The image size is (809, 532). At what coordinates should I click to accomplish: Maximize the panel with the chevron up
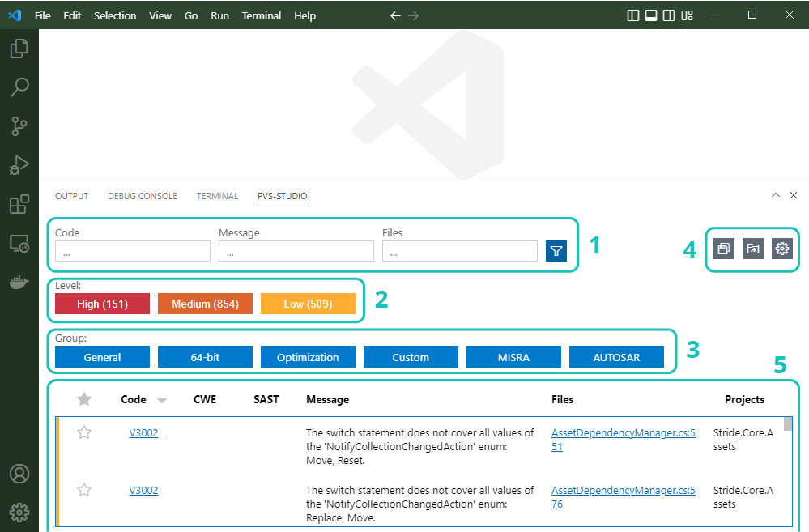pos(776,195)
